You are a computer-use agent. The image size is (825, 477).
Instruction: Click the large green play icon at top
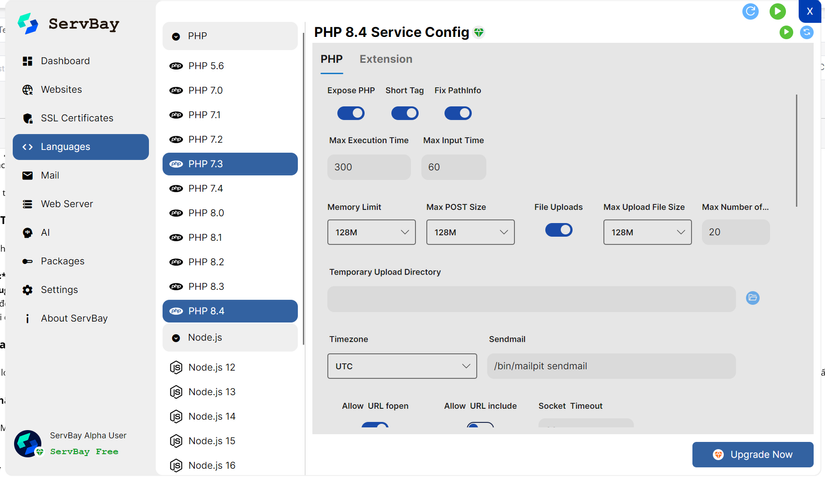tap(778, 11)
